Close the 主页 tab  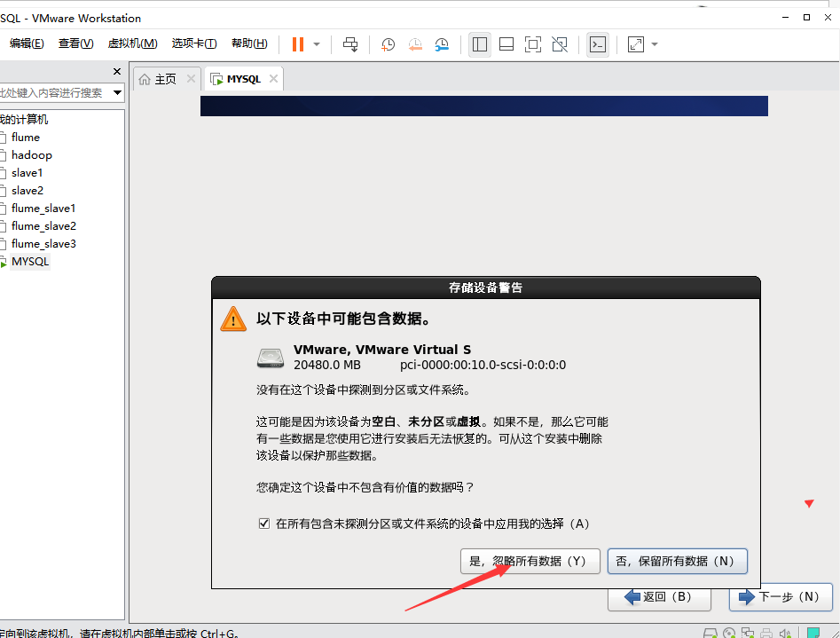point(191,79)
